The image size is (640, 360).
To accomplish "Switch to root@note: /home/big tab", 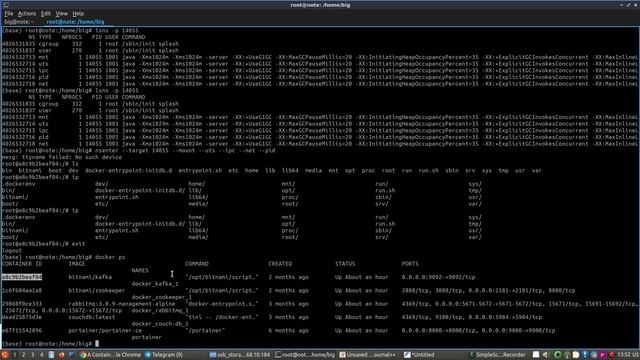I will tap(76, 22).
